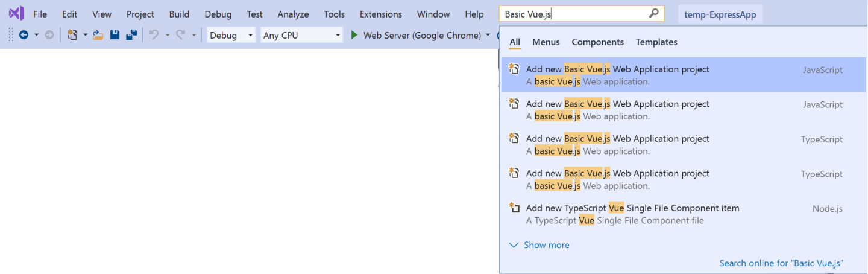Click the New Project toolbar icon
868x274 pixels.
72,35
